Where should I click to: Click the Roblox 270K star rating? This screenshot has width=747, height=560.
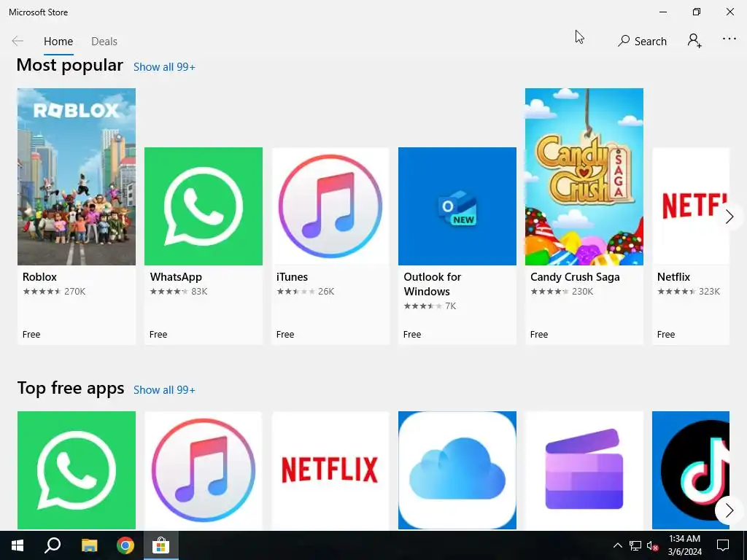(x=54, y=292)
